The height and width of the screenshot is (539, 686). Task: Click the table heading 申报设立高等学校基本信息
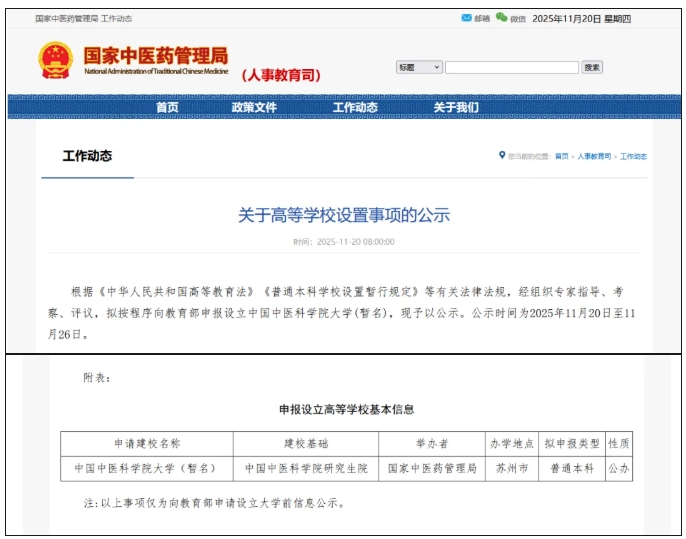coord(346,410)
